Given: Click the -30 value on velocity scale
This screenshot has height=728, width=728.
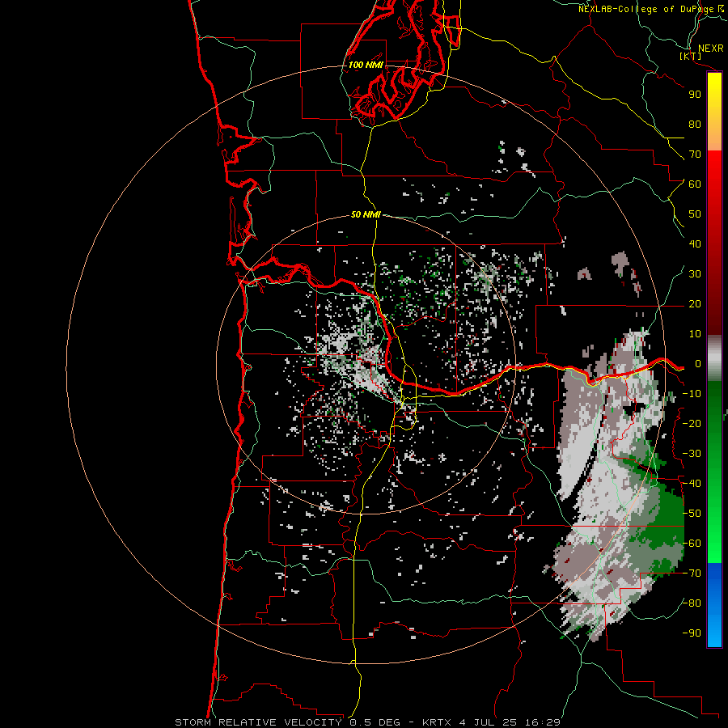Looking at the screenshot, I should click(x=692, y=454).
